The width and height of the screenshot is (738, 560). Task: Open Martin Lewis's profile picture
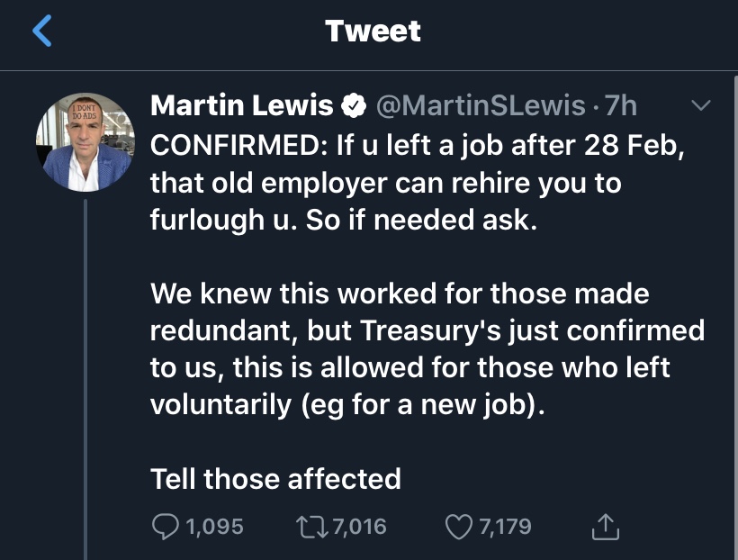point(85,142)
